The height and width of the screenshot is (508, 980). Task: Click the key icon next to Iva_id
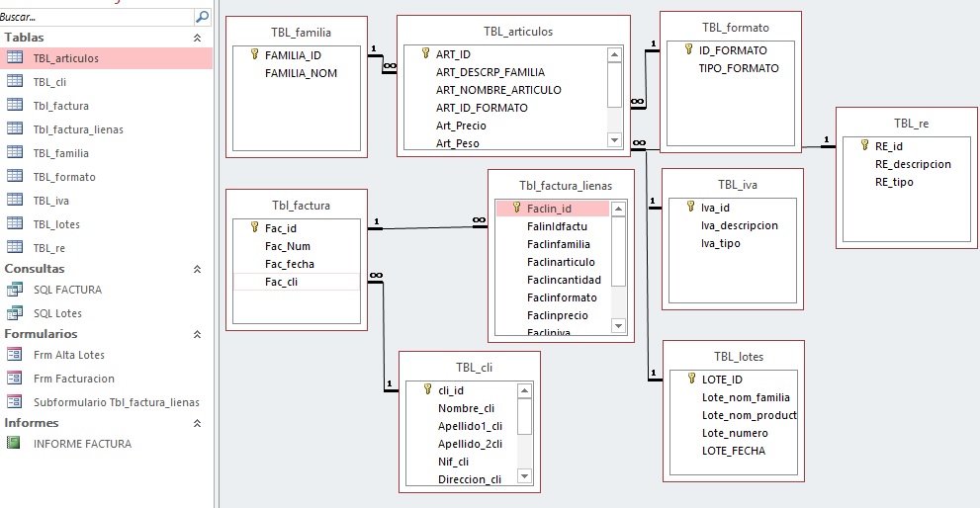coord(690,207)
